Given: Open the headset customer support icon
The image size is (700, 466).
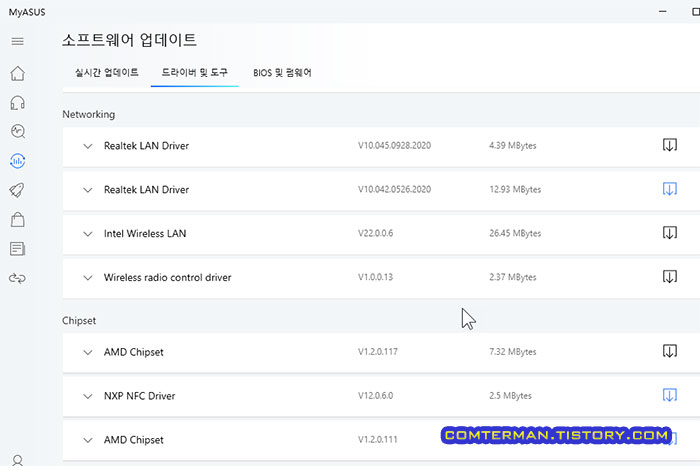Looking at the screenshot, I should click(17, 103).
